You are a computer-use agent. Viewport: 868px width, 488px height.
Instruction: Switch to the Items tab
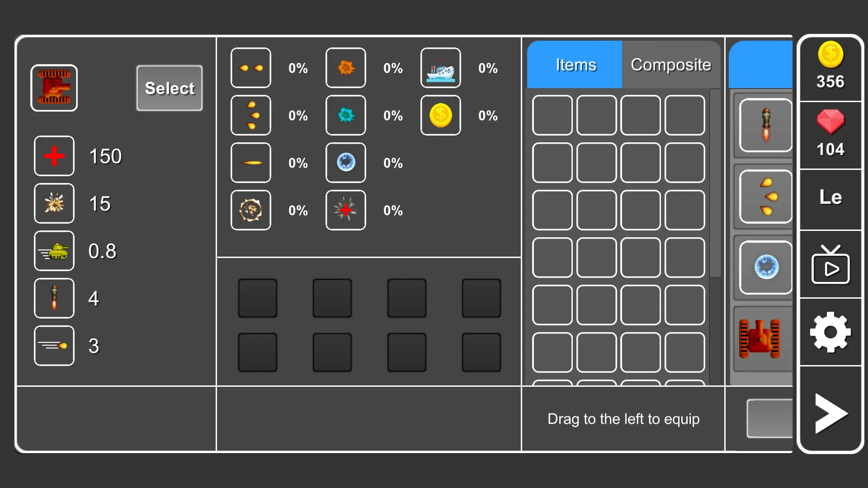[x=574, y=64]
